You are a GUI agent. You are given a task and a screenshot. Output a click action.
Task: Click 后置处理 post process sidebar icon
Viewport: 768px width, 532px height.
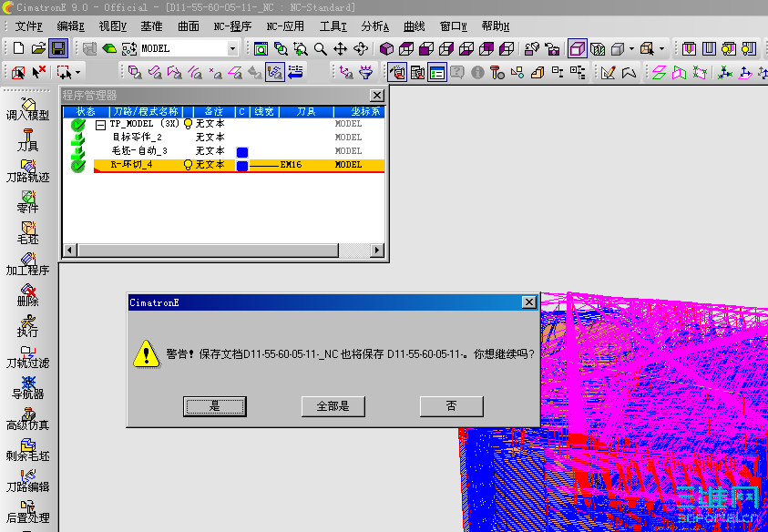point(28,512)
